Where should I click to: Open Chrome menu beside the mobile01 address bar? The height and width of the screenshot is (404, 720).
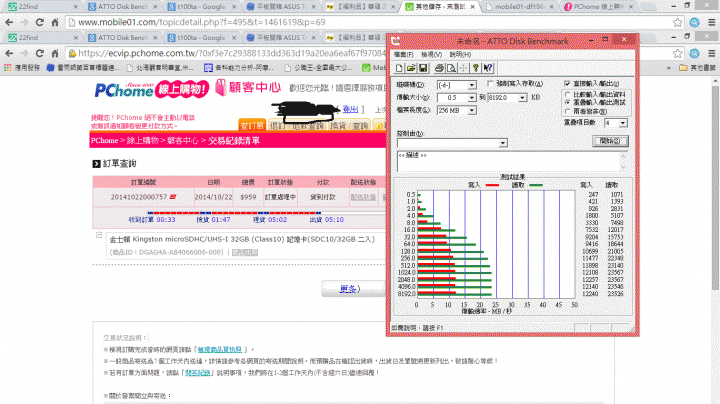coord(711,22)
